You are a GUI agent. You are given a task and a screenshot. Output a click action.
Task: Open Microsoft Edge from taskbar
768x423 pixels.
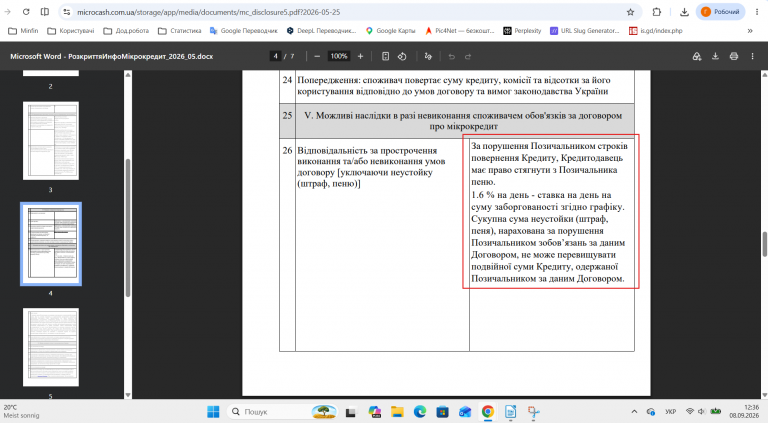click(420, 412)
